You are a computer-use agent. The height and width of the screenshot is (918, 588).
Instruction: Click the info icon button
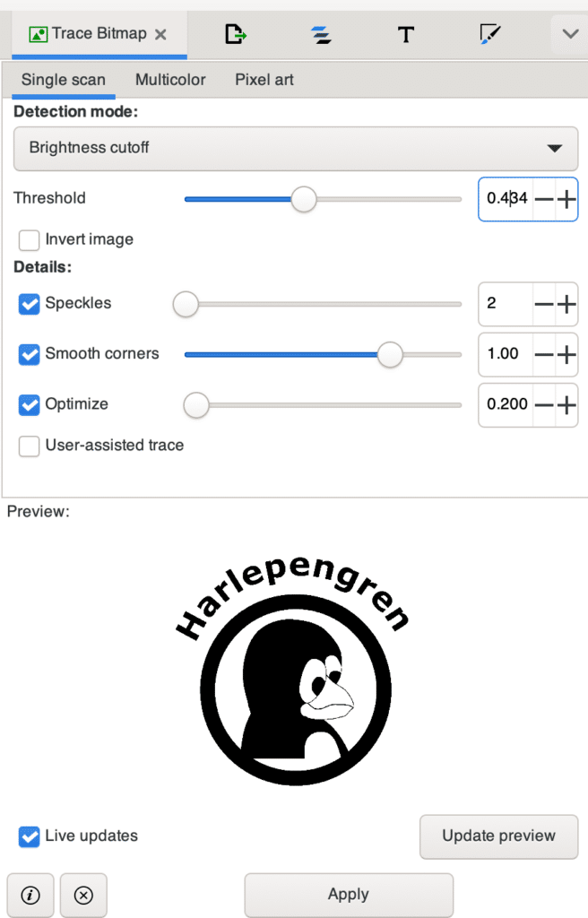(x=30, y=895)
